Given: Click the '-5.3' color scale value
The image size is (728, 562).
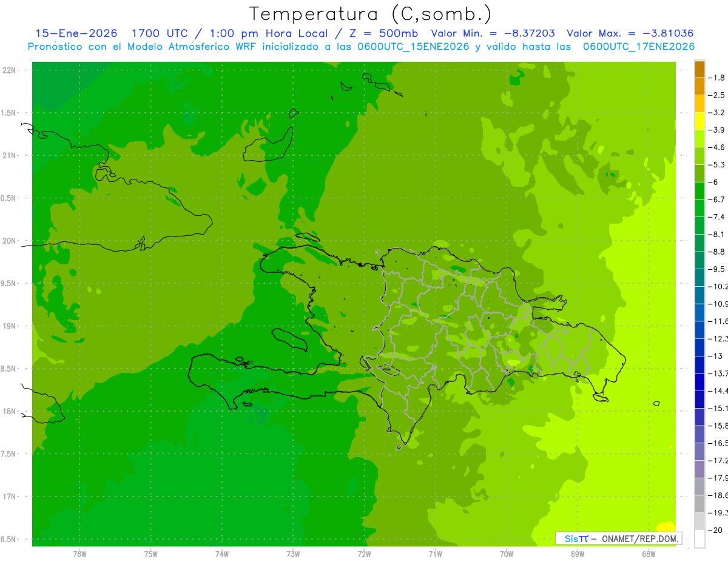Looking at the screenshot, I should click(x=716, y=165).
